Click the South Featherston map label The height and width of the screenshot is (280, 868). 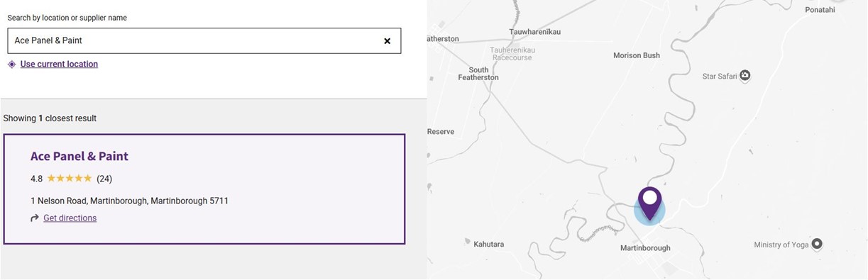[478, 74]
